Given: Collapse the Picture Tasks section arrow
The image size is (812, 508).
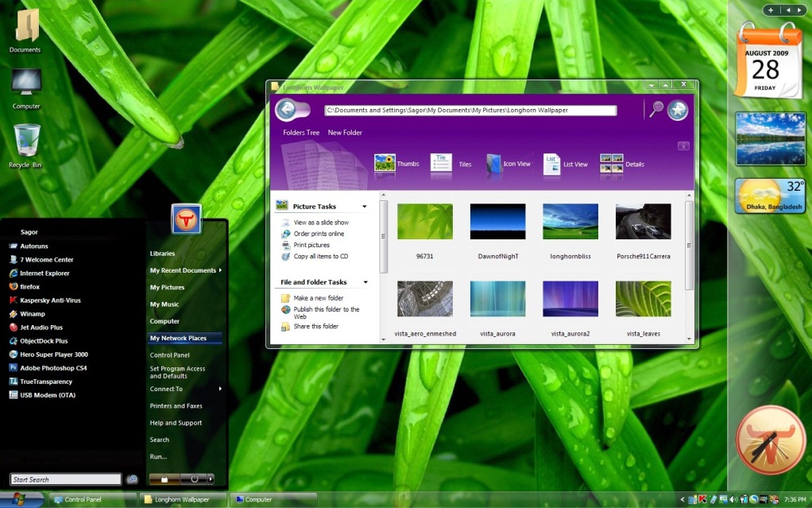Looking at the screenshot, I should (365, 207).
